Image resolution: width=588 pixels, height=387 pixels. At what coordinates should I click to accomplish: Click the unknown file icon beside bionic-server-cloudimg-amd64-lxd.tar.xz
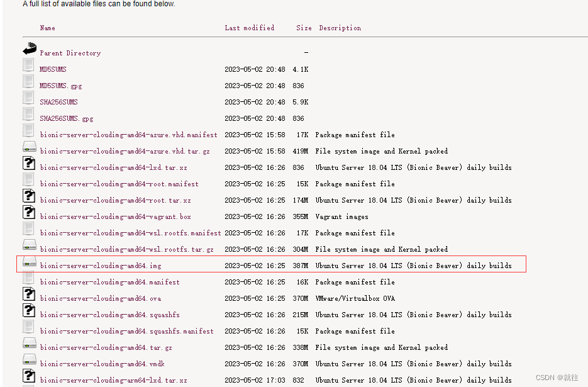tap(29, 163)
